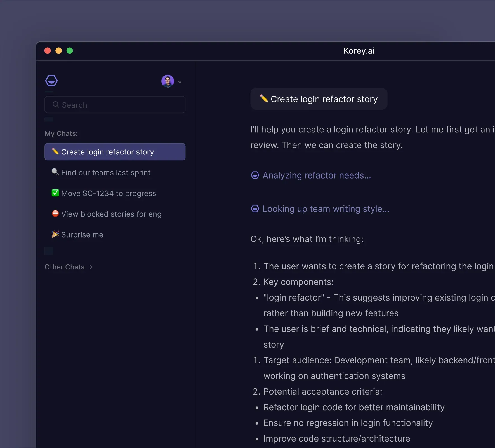This screenshot has height=448, width=495.
Task: Click the chevron arrow after Other Chats
Action: point(91,267)
